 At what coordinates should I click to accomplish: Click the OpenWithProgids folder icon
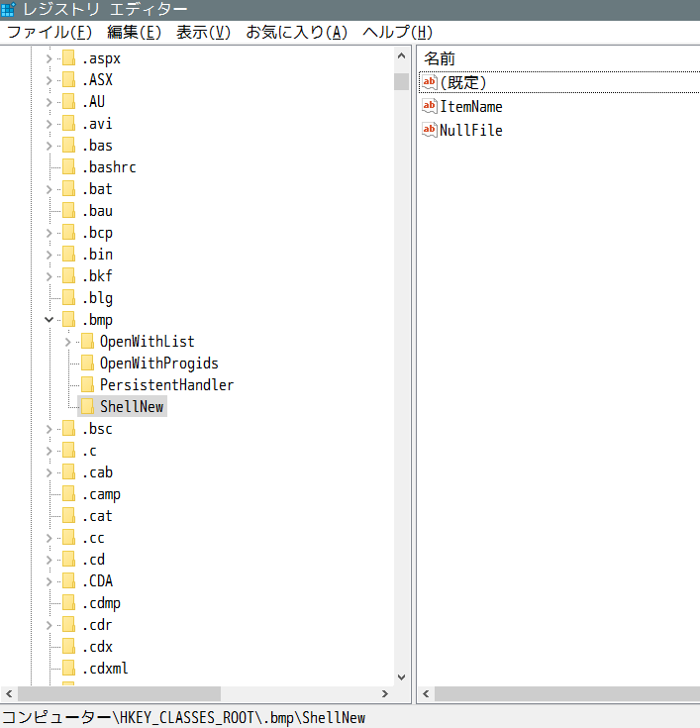pos(87,364)
